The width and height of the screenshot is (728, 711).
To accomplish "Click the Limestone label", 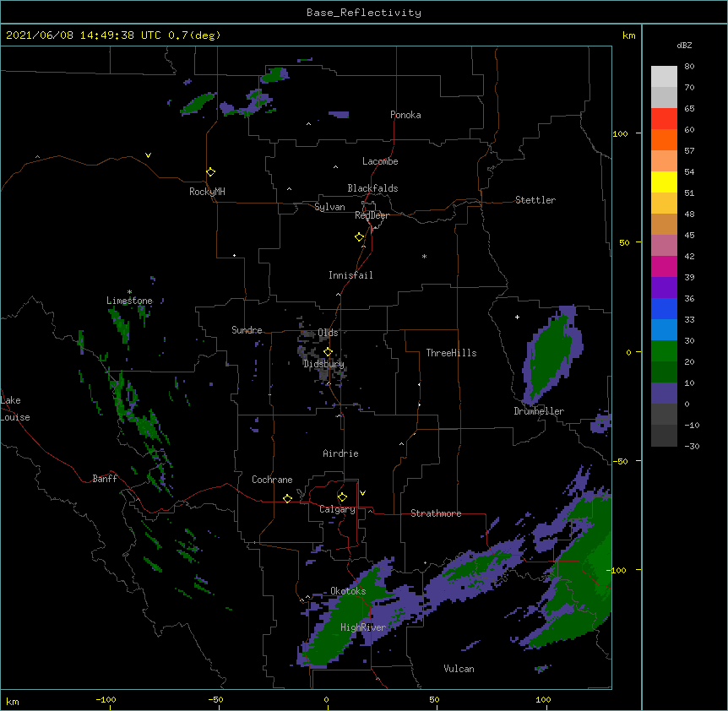I will pos(129,301).
